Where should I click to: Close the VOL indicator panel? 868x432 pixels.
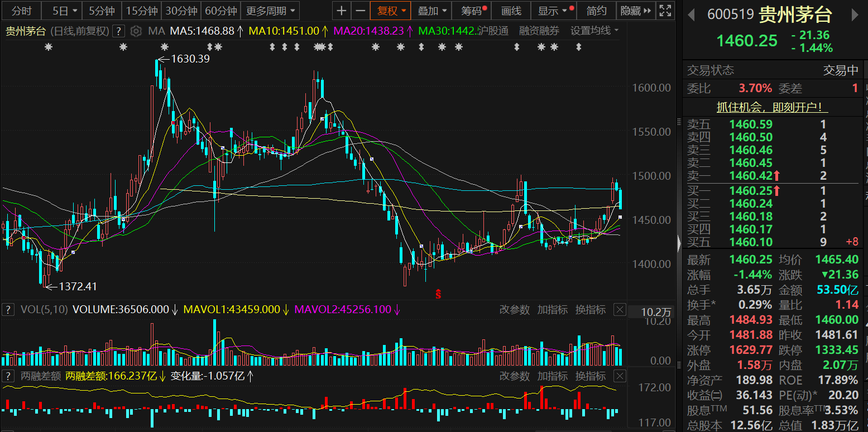pyautogui.click(x=619, y=310)
